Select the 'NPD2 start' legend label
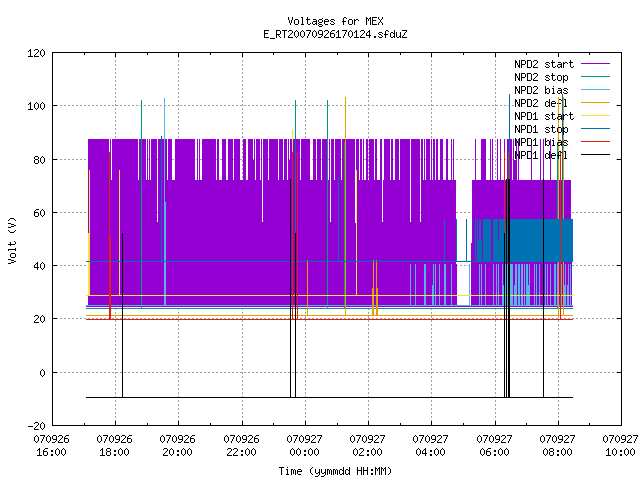 pos(544,64)
